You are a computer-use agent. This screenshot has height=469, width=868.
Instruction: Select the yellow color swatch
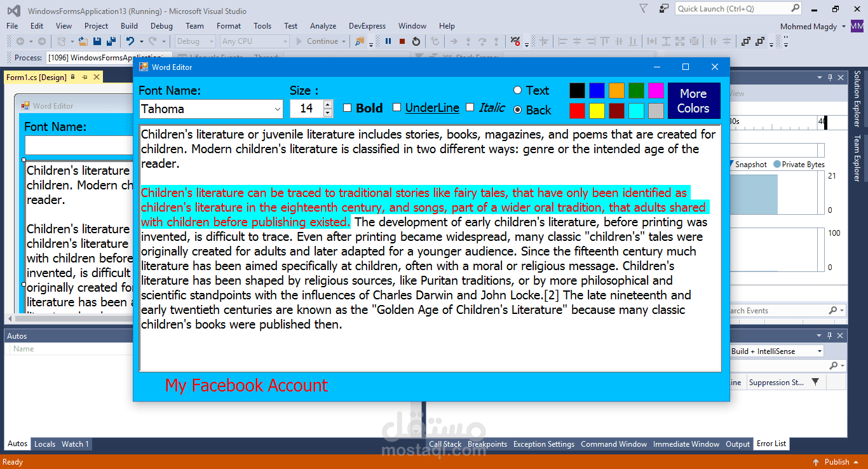tap(597, 111)
